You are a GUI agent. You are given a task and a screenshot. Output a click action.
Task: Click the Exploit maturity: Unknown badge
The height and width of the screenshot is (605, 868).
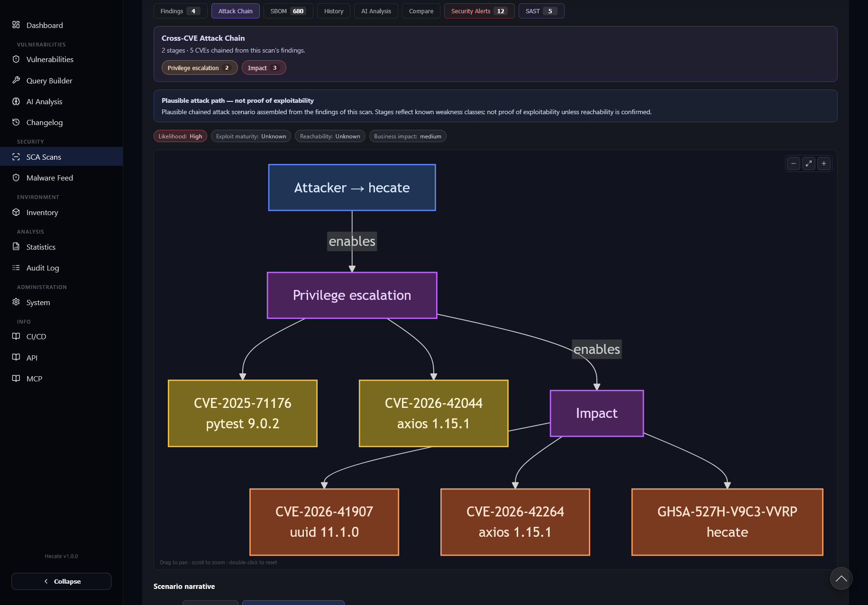pos(251,136)
